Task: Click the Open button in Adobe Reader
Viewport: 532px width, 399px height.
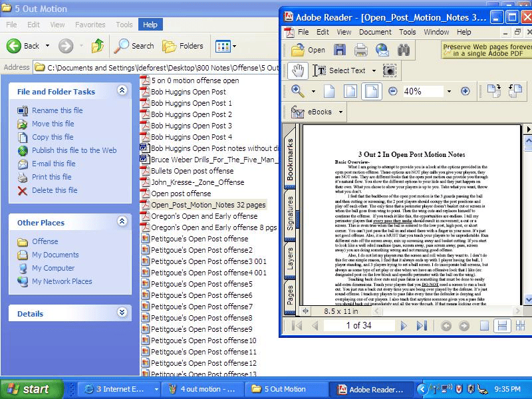Action: 308,50
